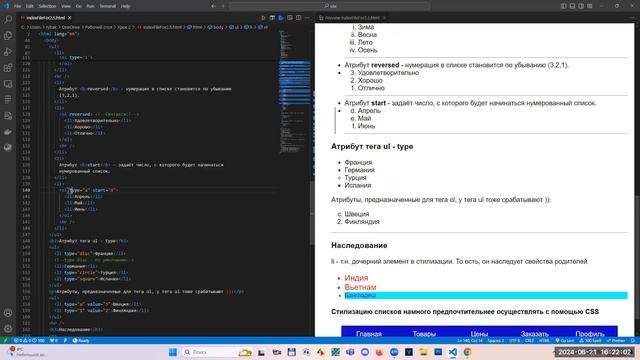Open the More Actions ellipsis in the editor toolbar

pyautogui.click(x=307, y=18)
